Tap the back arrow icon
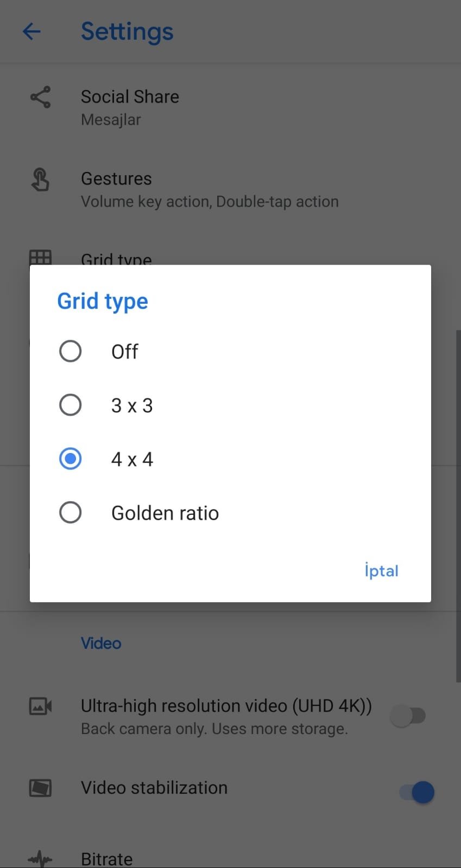This screenshot has width=461, height=868. click(31, 31)
